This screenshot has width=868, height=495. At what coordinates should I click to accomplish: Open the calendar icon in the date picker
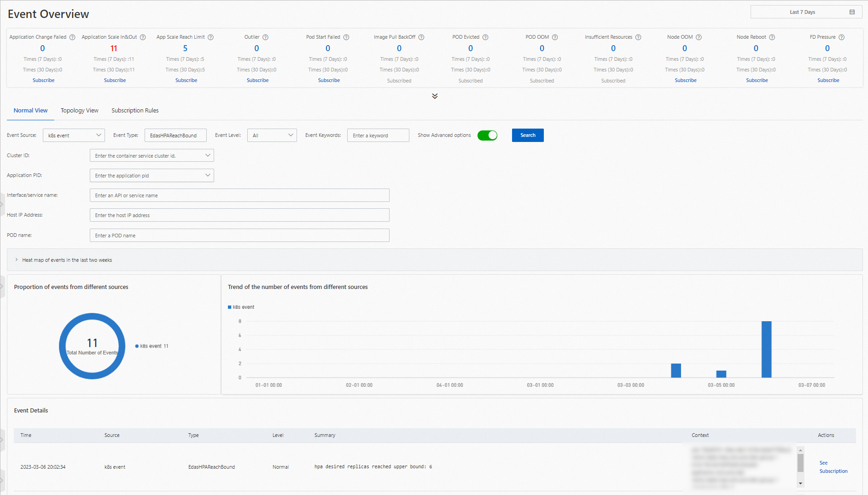click(x=852, y=12)
